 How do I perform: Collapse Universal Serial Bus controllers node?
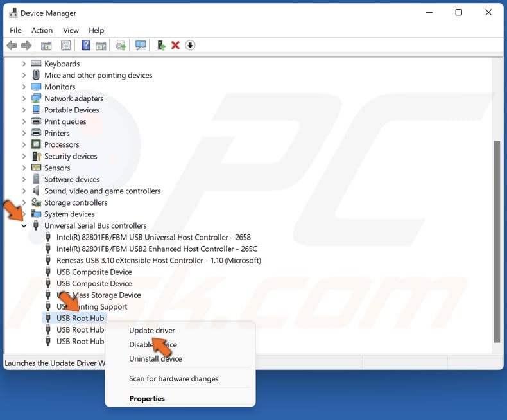point(24,226)
